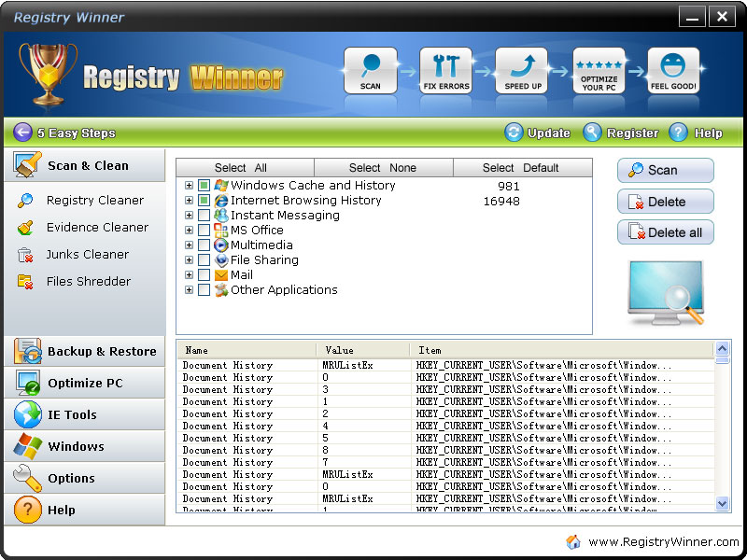Open the Options section

click(x=84, y=478)
